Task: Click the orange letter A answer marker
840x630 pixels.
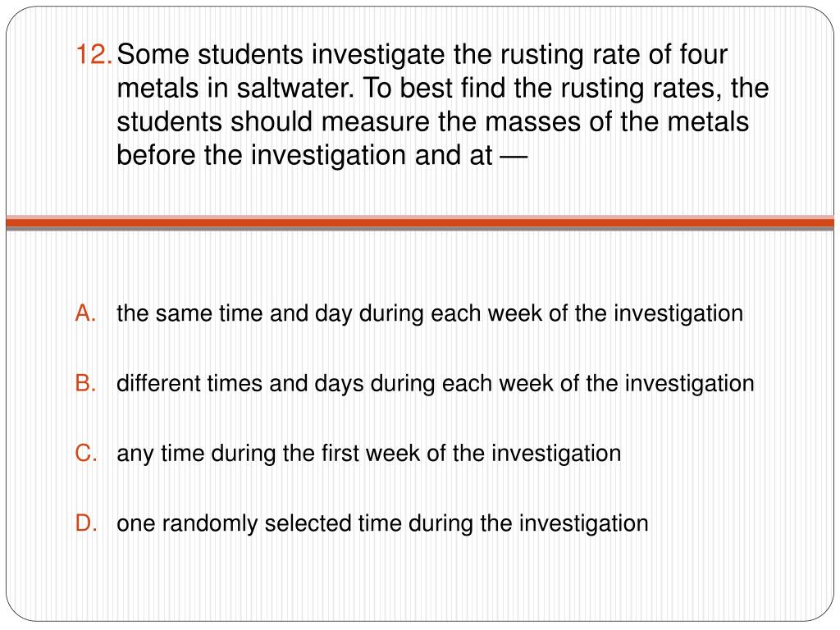Action: pyautogui.click(x=87, y=313)
